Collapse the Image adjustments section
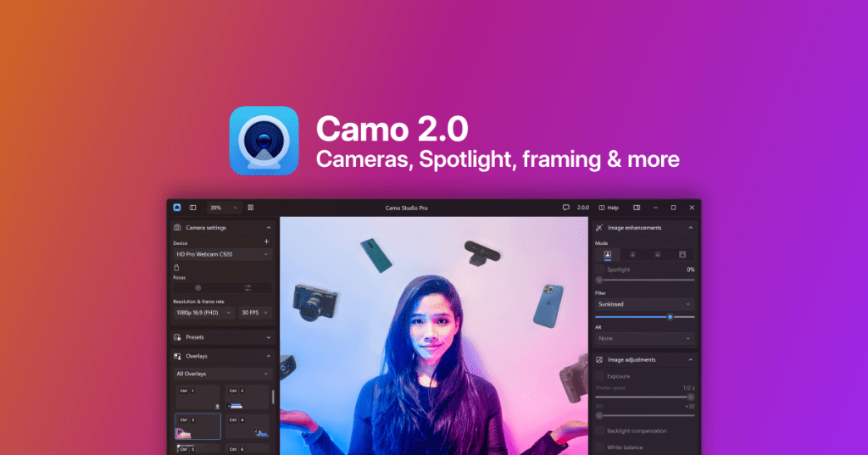 [690, 360]
